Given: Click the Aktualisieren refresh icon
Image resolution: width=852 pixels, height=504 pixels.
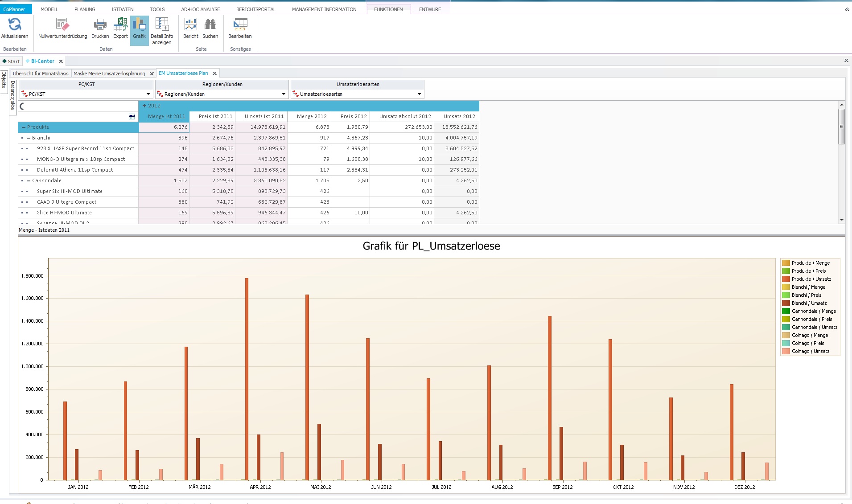Looking at the screenshot, I should coord(15,25).
